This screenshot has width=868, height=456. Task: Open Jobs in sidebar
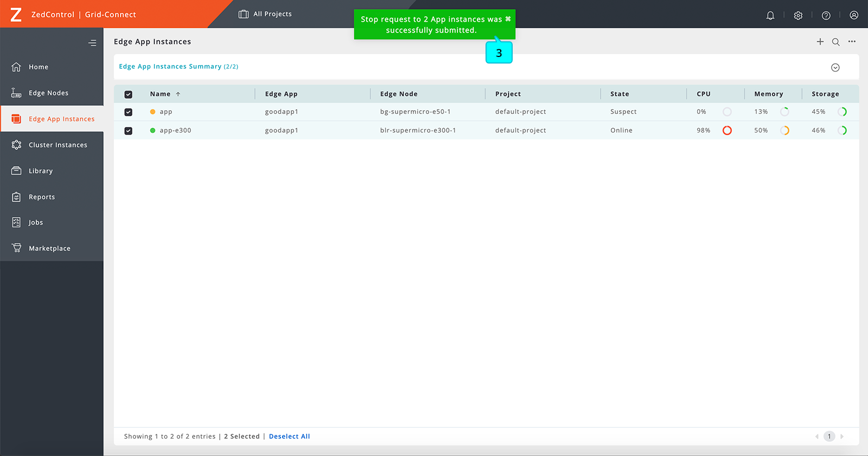(52, 223)
